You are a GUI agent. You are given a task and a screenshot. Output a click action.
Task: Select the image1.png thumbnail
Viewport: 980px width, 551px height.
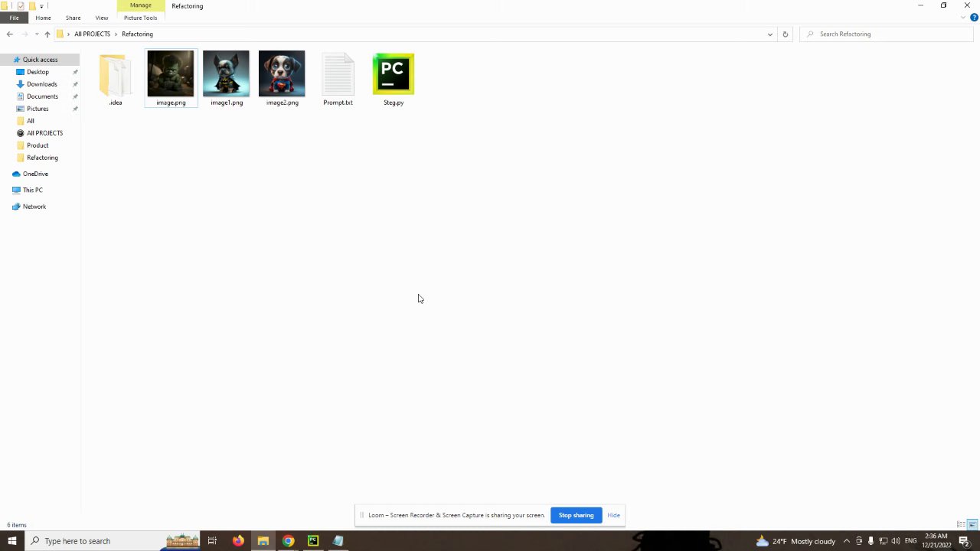tap(226, 74)
